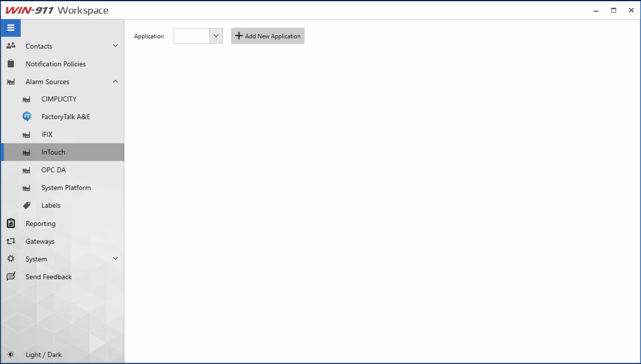Expand the System section chevron
This screenshot has width=641, height=364.
116,258
